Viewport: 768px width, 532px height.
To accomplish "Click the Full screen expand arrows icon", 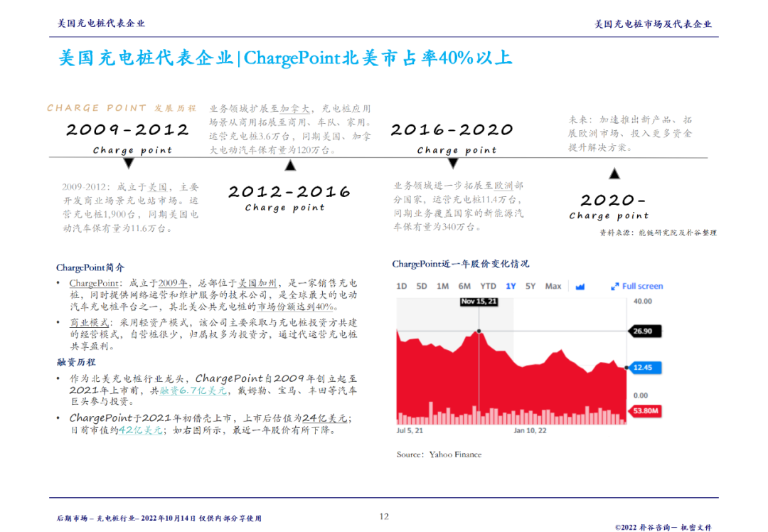I will coord(614,287).
